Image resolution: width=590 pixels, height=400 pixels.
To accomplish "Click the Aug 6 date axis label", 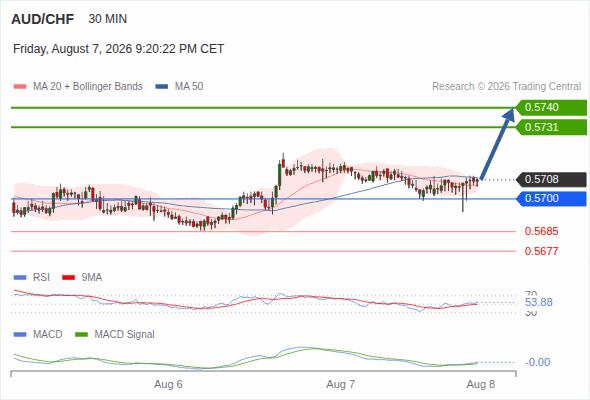I will click(168, 385).
